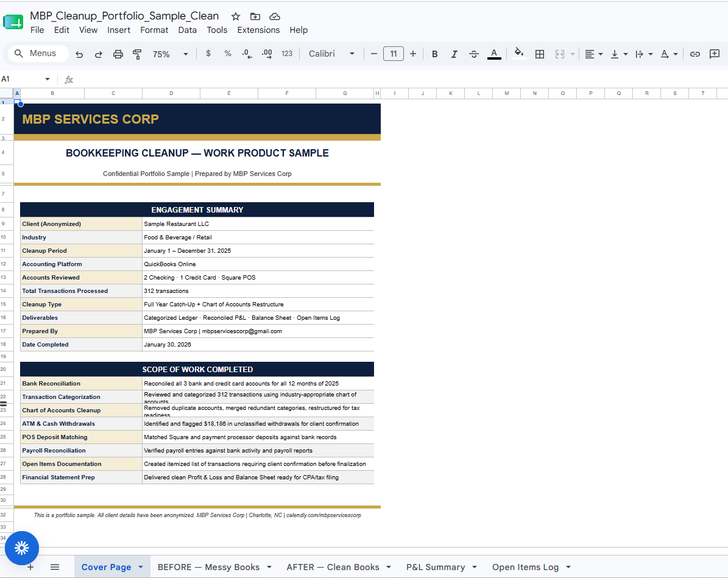The image size is (728, 578).
Task: Open Cover Page tab dropdown arrow
Action: pos(141,567)
